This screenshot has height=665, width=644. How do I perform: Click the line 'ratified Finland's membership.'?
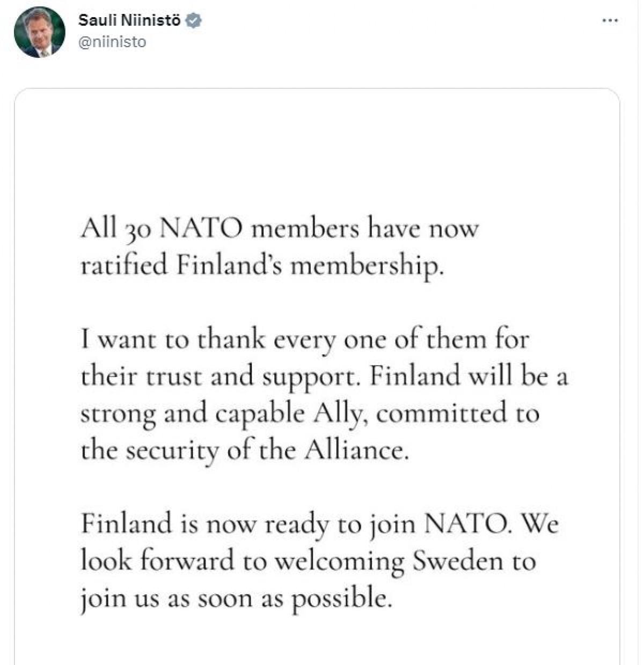262,265
